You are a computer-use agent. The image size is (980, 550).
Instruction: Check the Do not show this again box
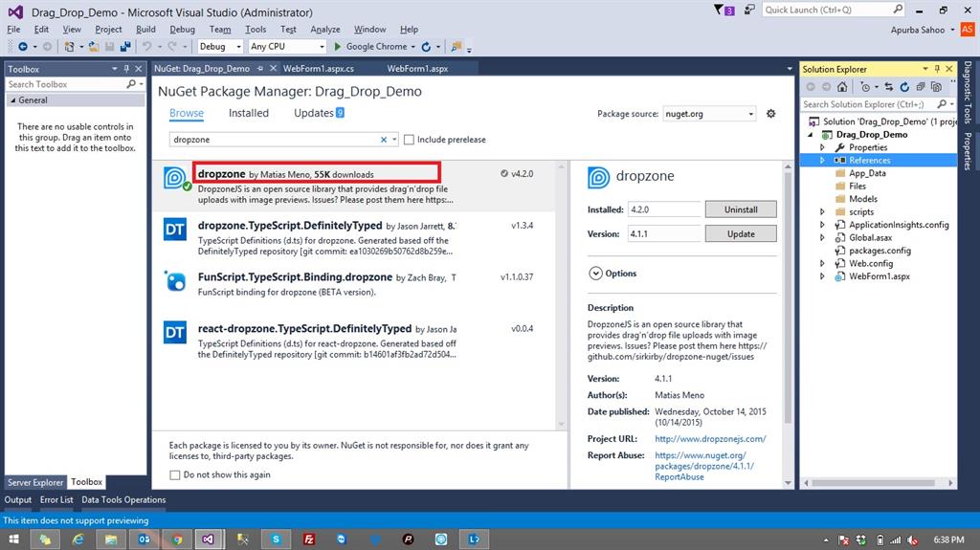[x=175, y=475]
